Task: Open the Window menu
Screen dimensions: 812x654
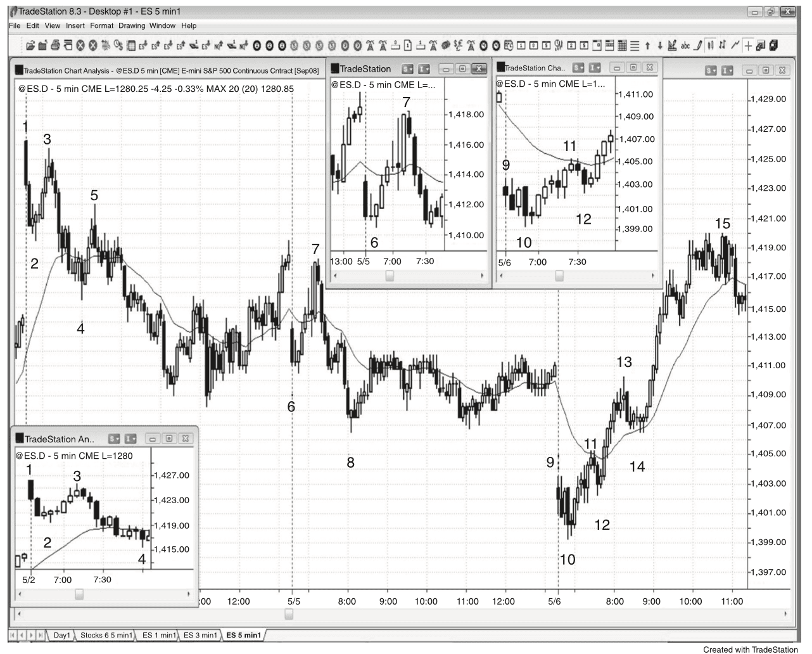Action: tap(163, 26)
